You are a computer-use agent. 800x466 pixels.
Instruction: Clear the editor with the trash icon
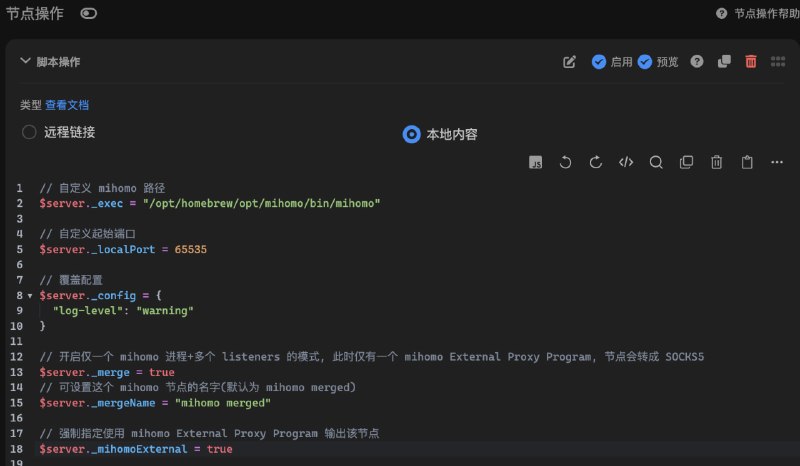pyautogui.click(x=716, y=162)
